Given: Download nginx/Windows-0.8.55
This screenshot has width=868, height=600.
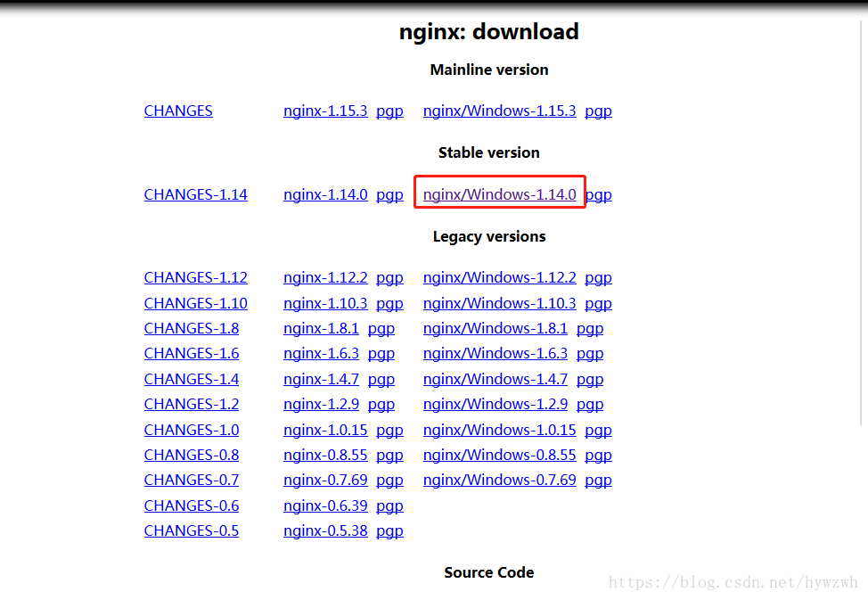Looking at the screenshot, I should (x=499, y=456).
